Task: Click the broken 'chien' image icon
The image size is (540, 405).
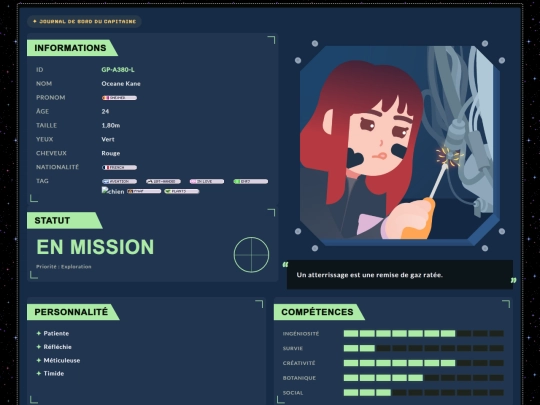Action: tap(113, 191)
